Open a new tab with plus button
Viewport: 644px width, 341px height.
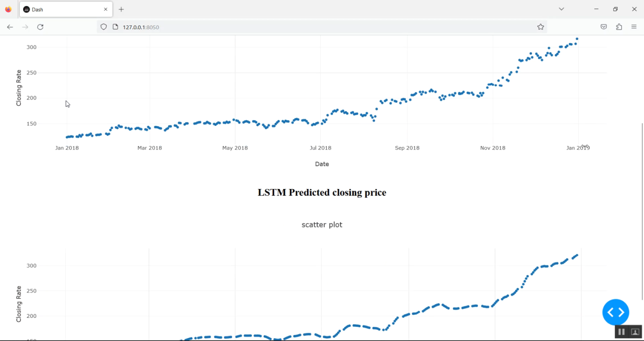pyautogui.click(x=122, y=9)
